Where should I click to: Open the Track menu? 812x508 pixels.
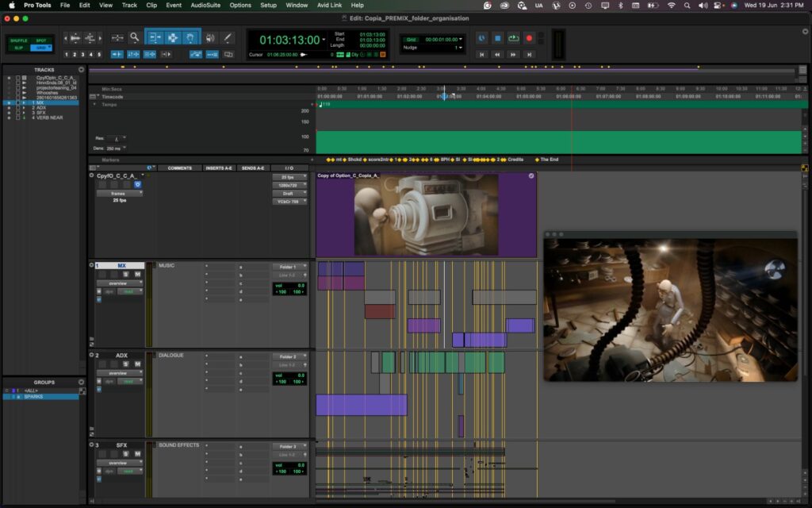pyautogui.click(x=128, y=6)
